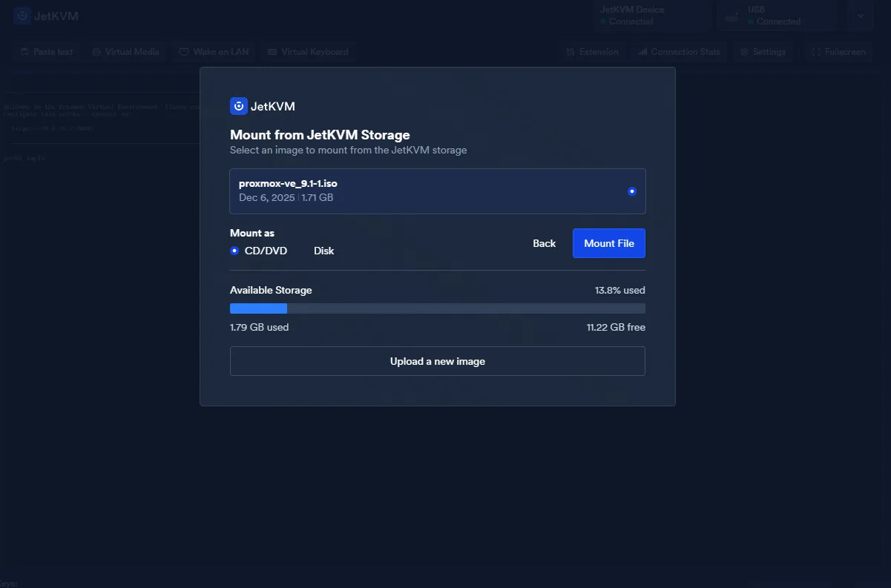Select the proxmox-ve_9.1-1.iso radio button
The height and width of the screenshot is (588, 891).
click(632, 191)
